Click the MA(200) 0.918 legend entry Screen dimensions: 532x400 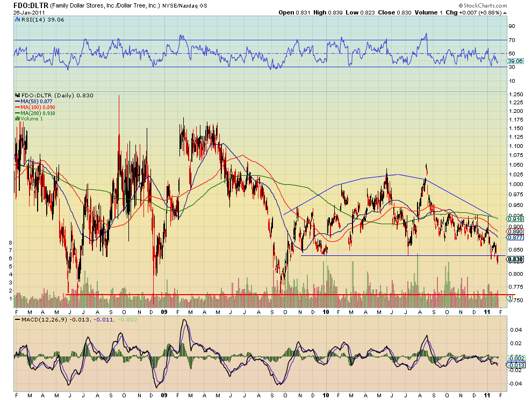pos(38,113)
